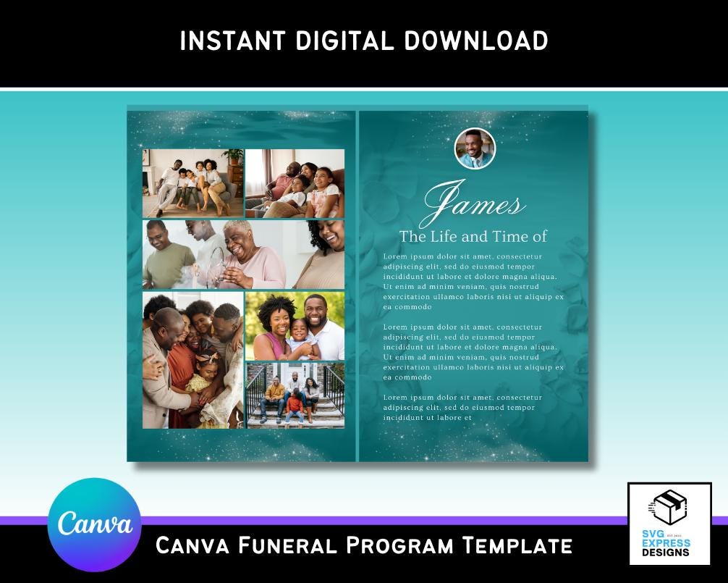Select the father and daughter photo

pos(297,181)
